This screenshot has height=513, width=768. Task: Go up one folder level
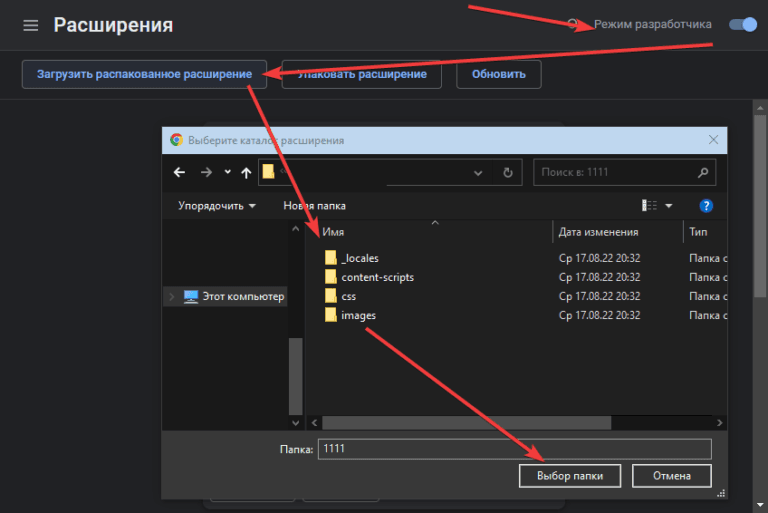(246, 172)
